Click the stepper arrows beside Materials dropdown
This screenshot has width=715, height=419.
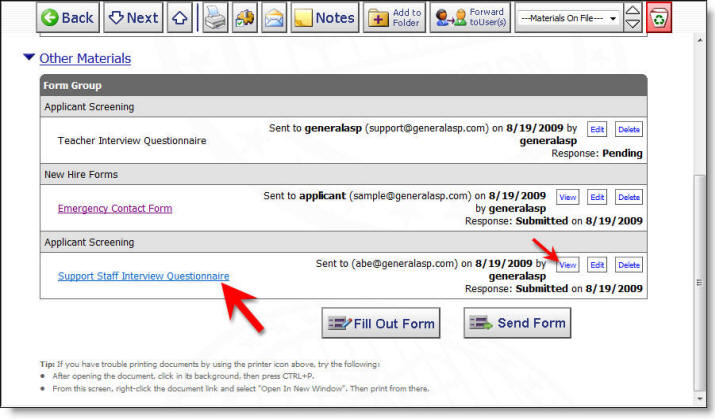(x=633, y=17)
